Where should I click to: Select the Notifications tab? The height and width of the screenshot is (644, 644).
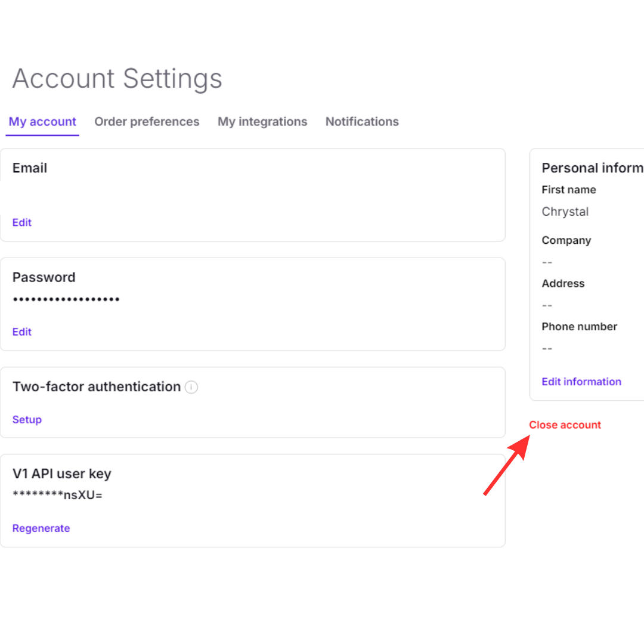pos(362,122)
